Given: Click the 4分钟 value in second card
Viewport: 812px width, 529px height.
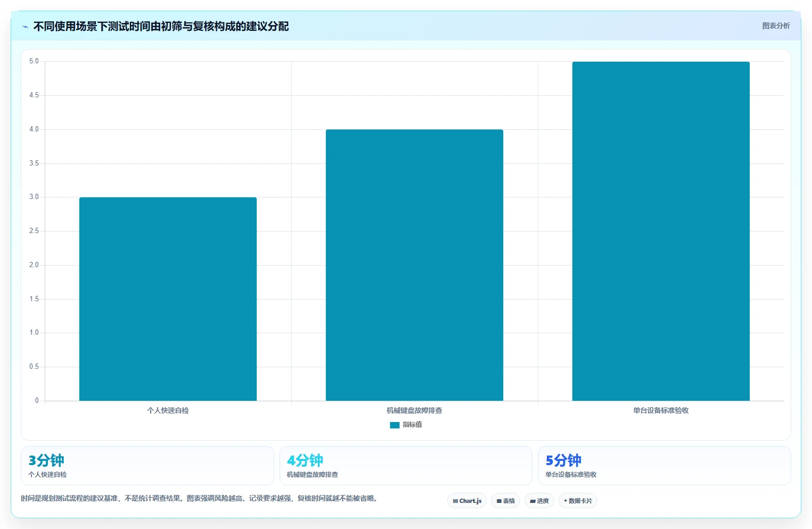Looking at the screenshot, I should 305,460.
